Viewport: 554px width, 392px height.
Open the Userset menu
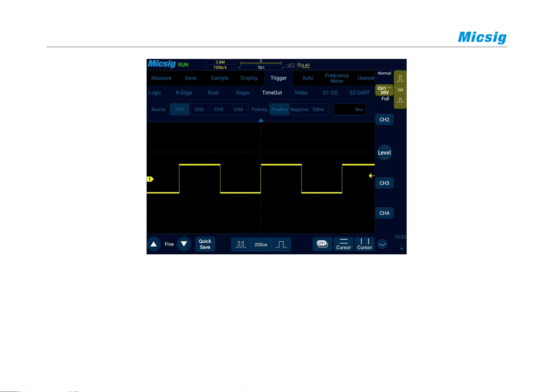click(366, 78)
